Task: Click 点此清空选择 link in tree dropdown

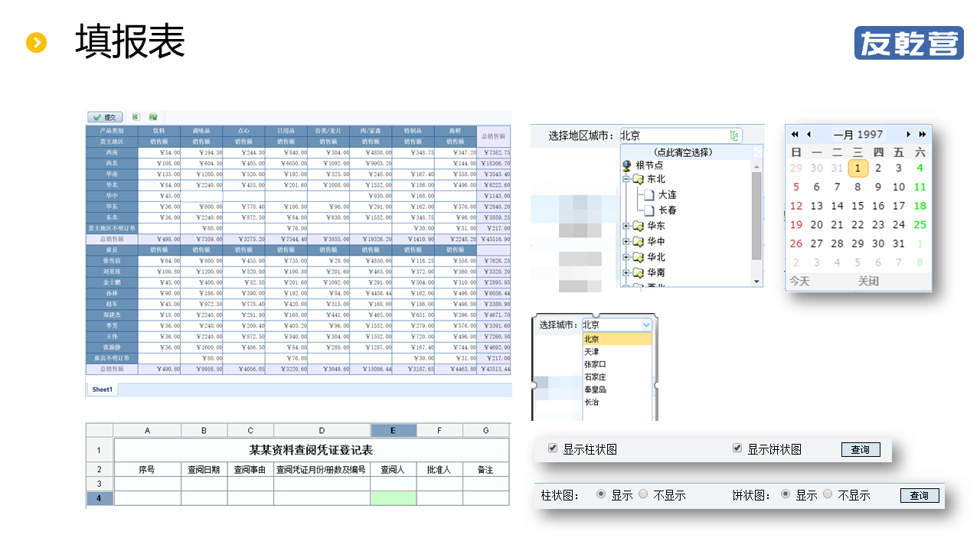Action: (684, 152)
